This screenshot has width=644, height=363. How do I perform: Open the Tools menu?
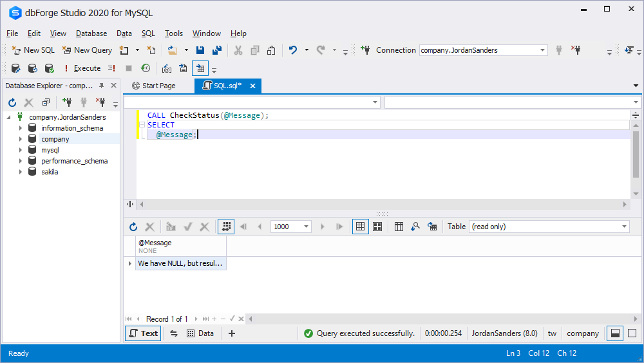[174, 33]
